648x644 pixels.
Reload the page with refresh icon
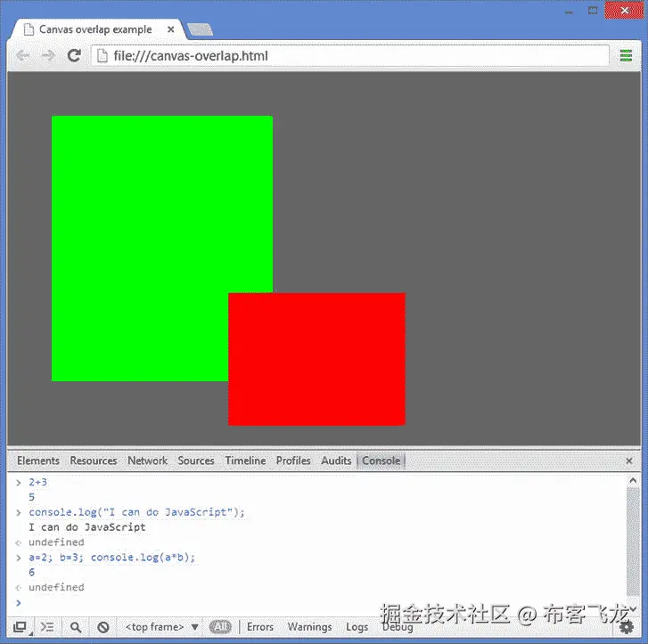(x=74, y=55)
